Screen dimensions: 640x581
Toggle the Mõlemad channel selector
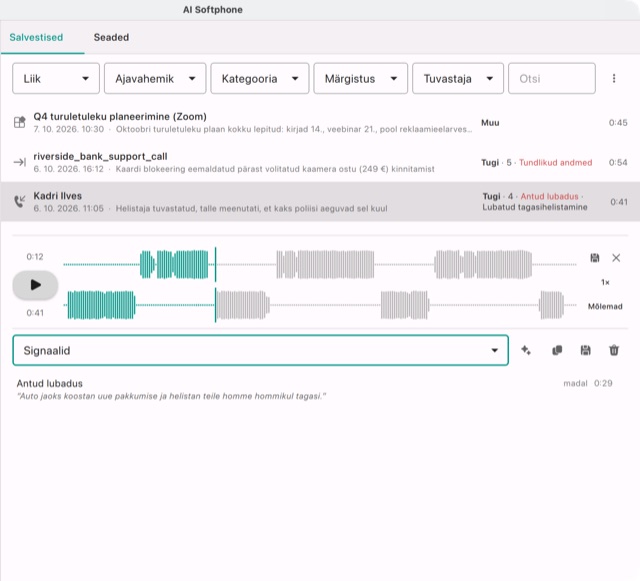click(605, 306)
